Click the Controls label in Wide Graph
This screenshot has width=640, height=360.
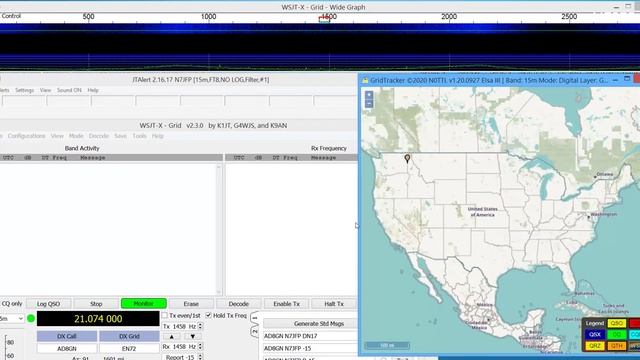point(11,16)
